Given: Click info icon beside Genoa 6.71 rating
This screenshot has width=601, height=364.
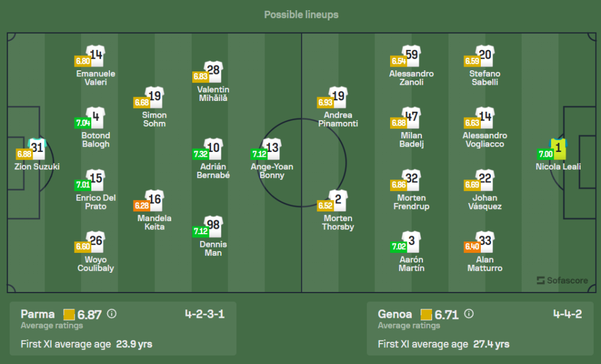Looking at the screenshot, I should click(469, 314).
